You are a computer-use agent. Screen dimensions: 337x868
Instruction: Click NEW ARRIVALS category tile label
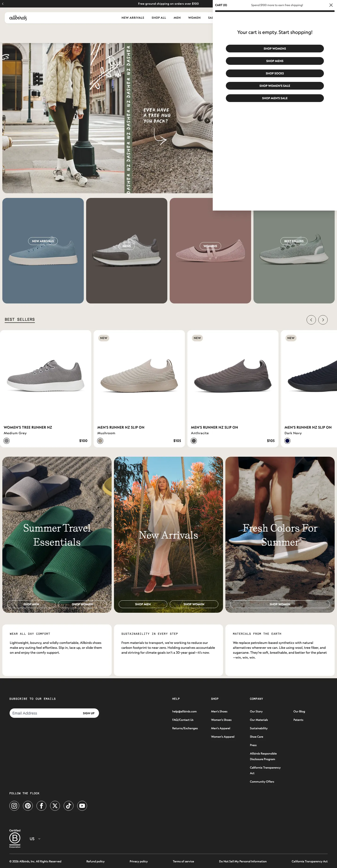pos(43,241)
